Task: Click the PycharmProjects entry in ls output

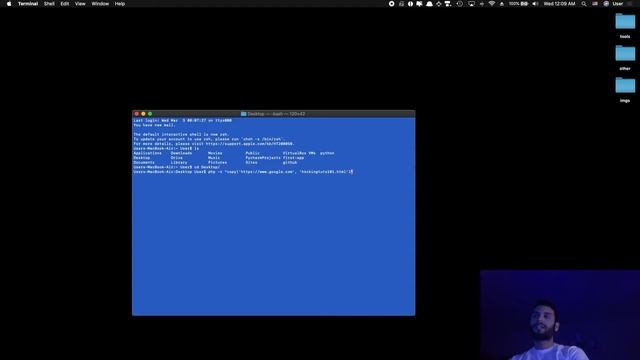Action: (x=263, y=158)
